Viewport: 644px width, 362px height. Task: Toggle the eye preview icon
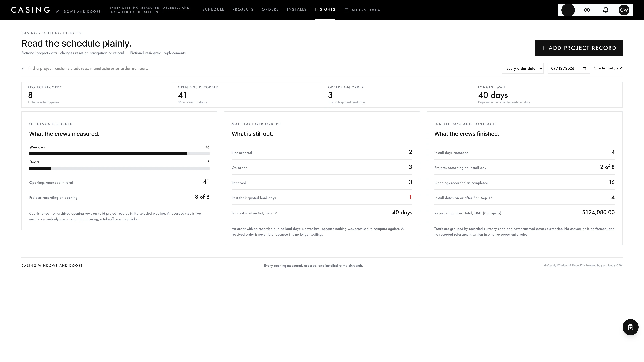(587, 10)
